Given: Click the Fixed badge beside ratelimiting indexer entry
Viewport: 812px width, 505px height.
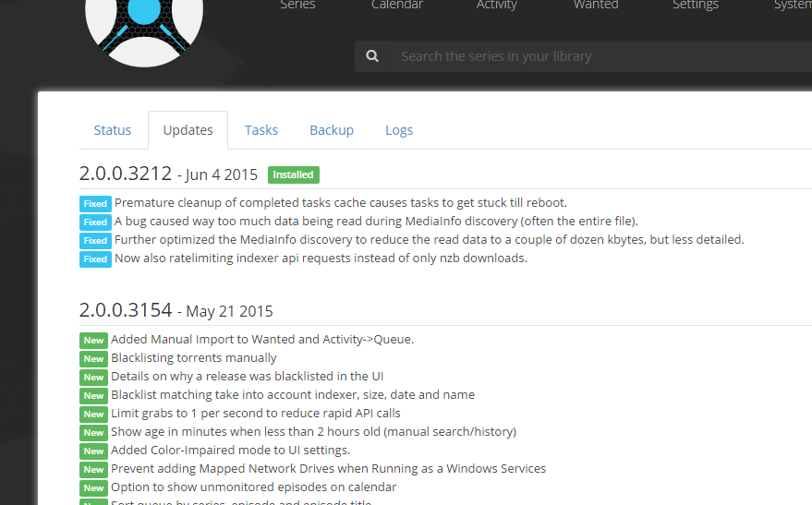Looking at the screenshot, I should pos(95,259).
